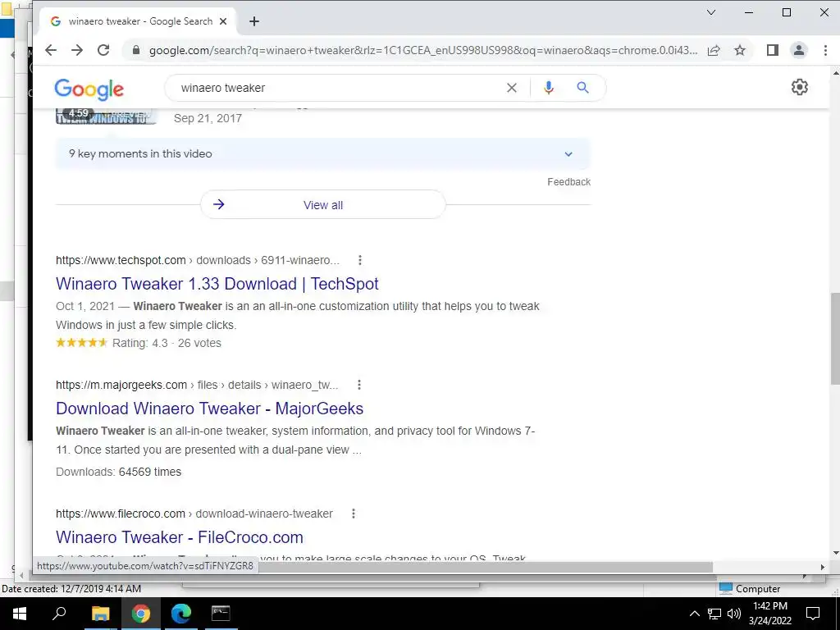This screenshot has height=630, width=840.
Task: Submit search with the magnifier icon
Action: 583,87
